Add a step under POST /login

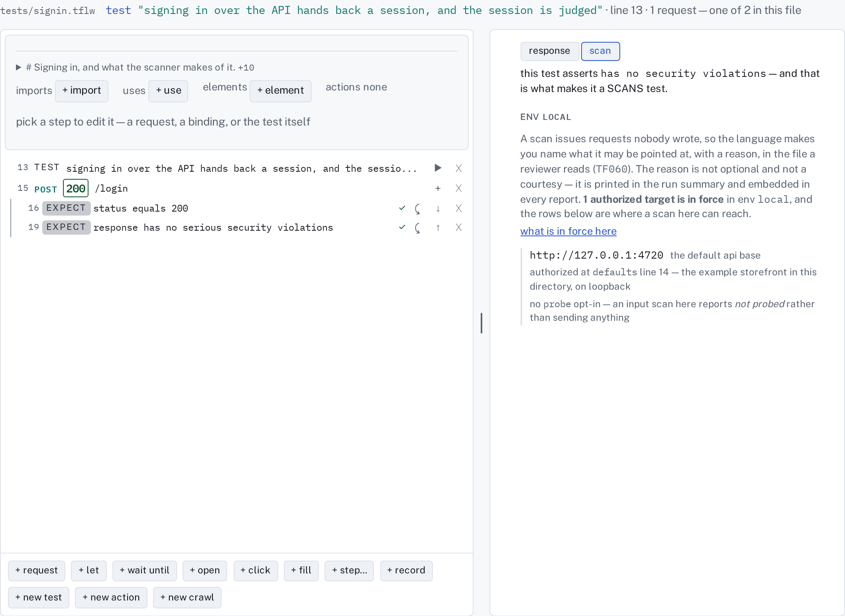click(438, 188)
